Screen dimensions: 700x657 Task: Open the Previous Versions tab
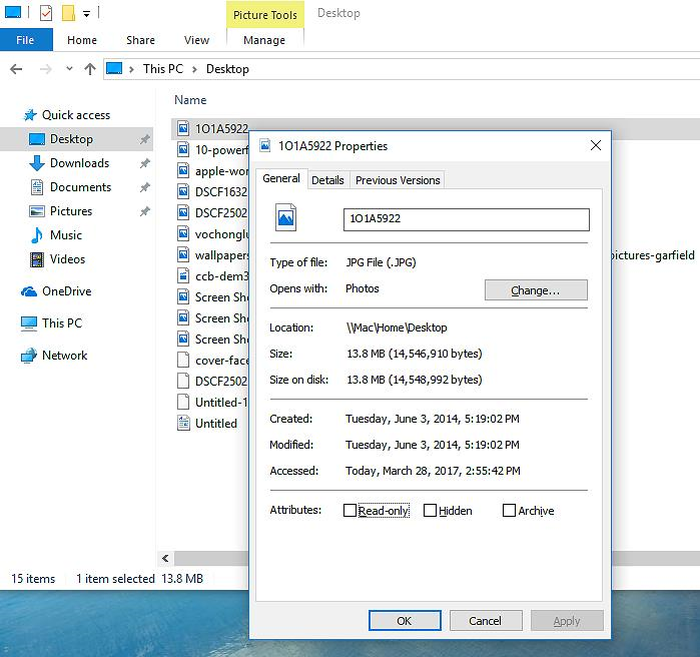click(397, 180)
